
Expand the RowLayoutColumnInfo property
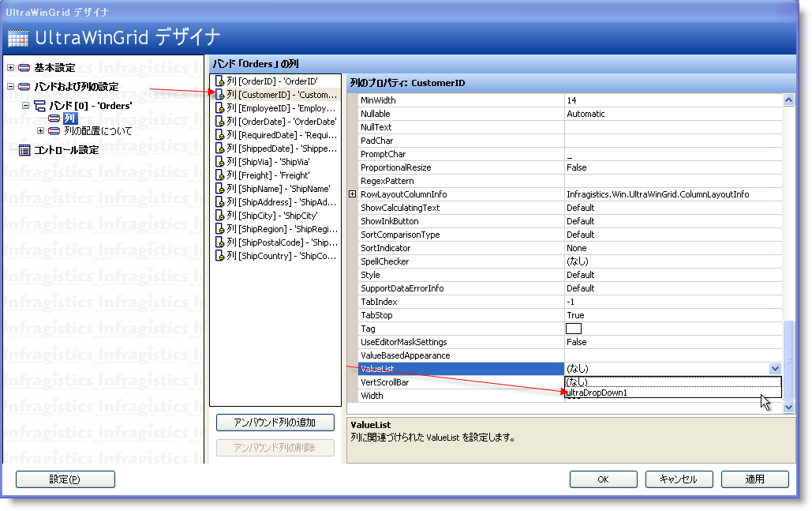point(354,194)
